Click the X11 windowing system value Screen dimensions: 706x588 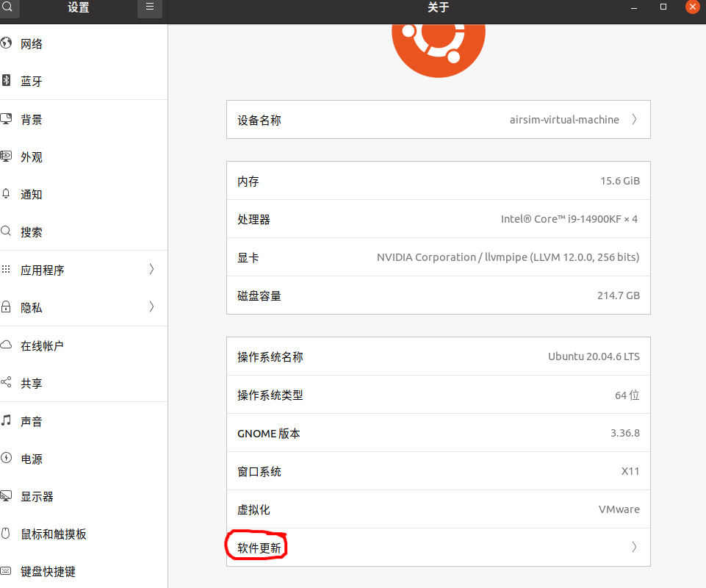point(630,471)
